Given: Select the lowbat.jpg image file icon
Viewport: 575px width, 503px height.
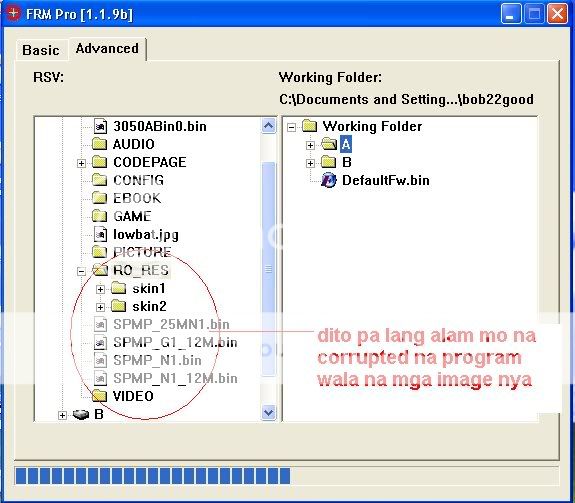Looking at the screenshot, I should [100, 234].
